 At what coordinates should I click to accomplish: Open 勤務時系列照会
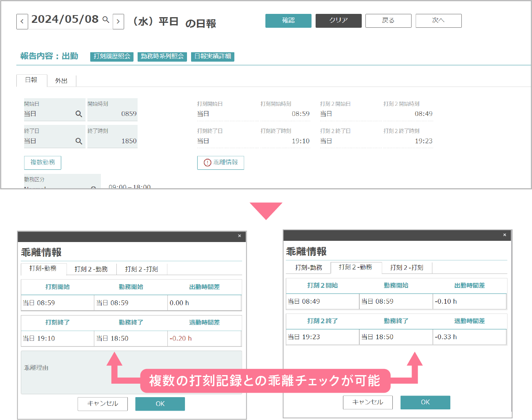[162, 56]
